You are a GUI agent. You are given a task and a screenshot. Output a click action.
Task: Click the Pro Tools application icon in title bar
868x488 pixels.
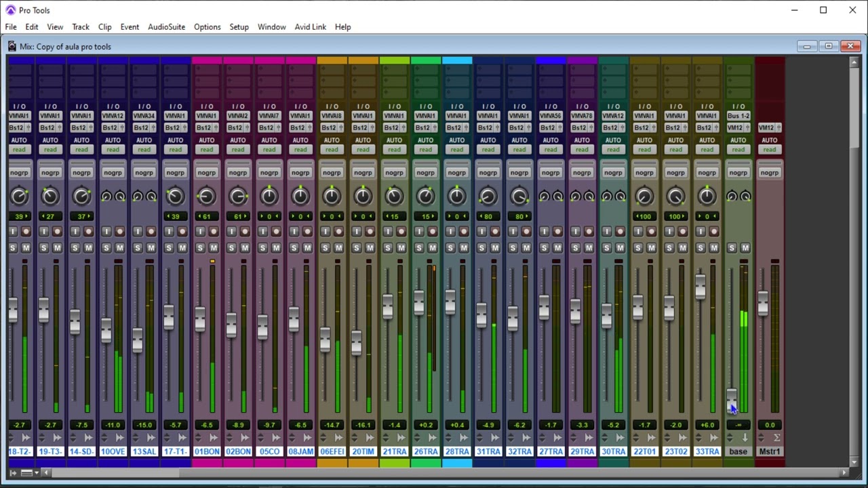point(11,10)
